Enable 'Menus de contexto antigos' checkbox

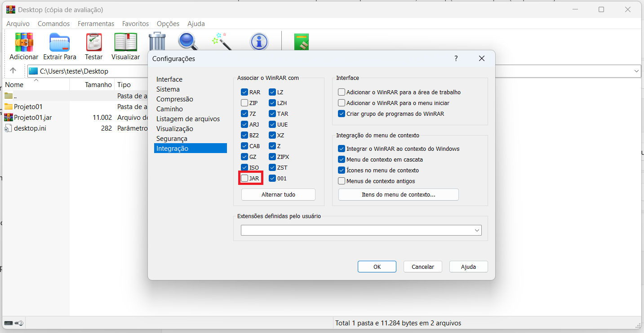[342, 181]
